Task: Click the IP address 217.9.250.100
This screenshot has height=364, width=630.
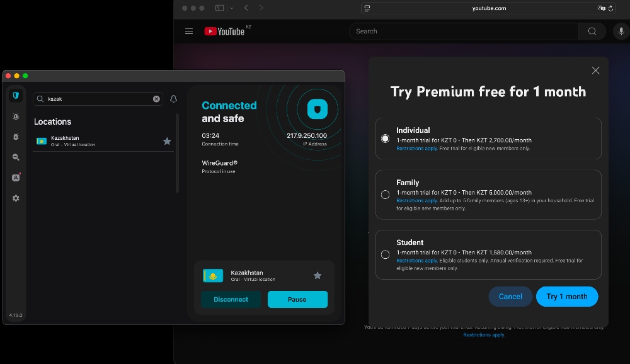Action: [307, 136]
